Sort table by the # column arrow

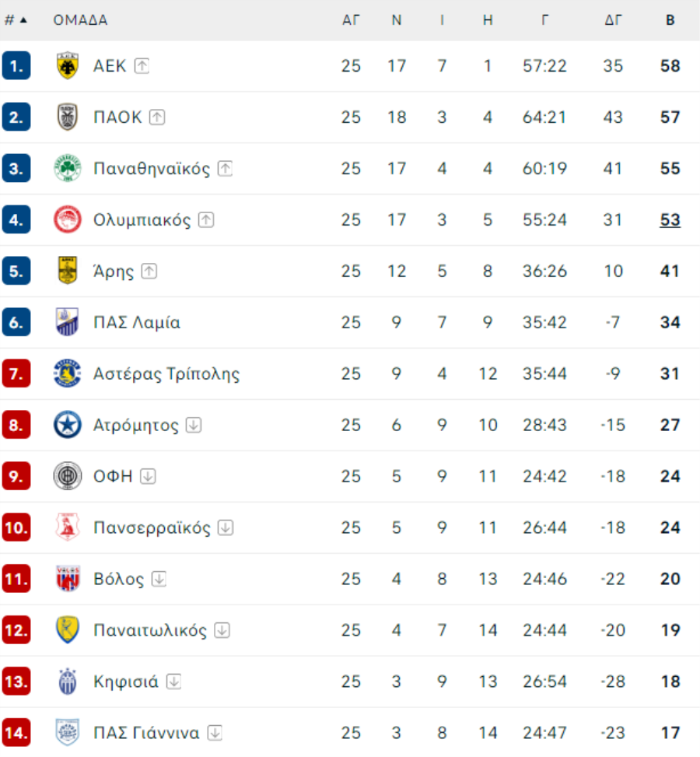pyautogui.click(x=23, y=20)
